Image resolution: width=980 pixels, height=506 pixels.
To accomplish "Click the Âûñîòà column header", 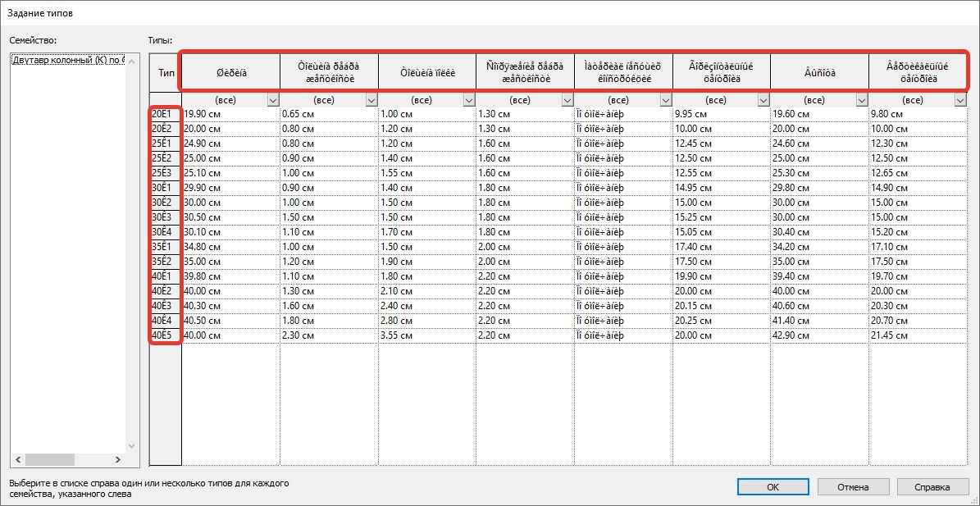I will (819, 73).
